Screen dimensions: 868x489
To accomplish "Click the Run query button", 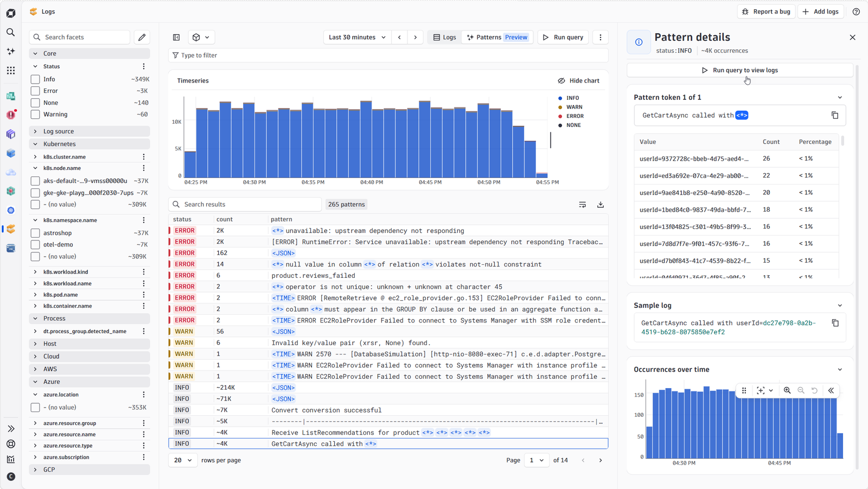I will coord(563,37).
